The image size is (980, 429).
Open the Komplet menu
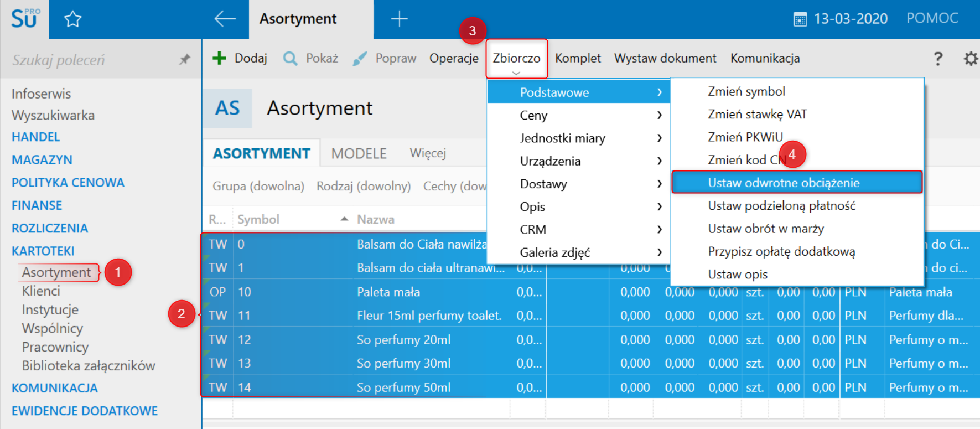578,58
